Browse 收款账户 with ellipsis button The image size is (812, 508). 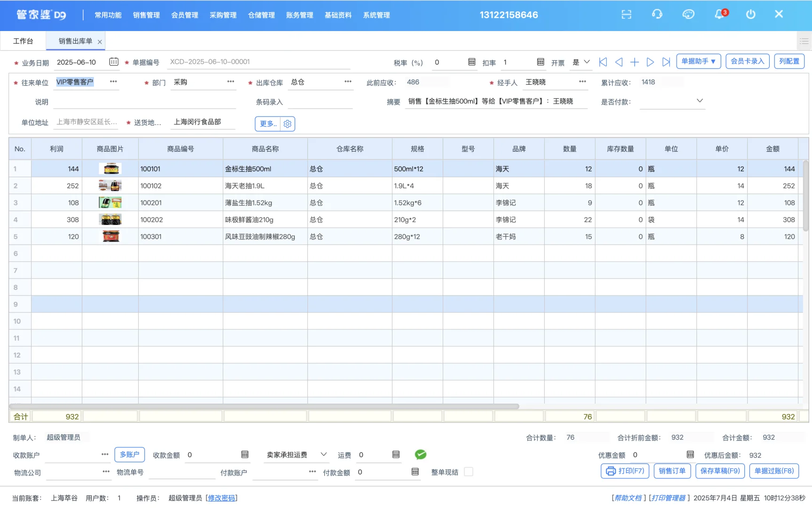click(x=105, y=454)
